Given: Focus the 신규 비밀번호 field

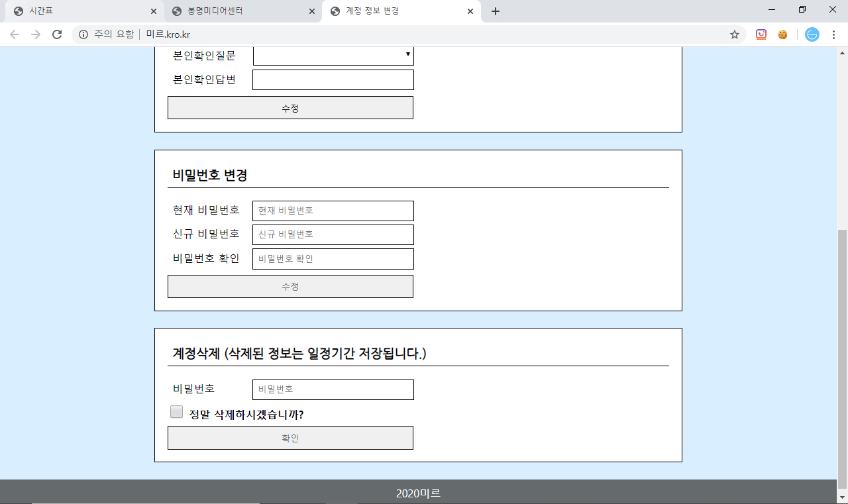Looking at the screenshot, I should pyautogui.click(x=333, y=234).
